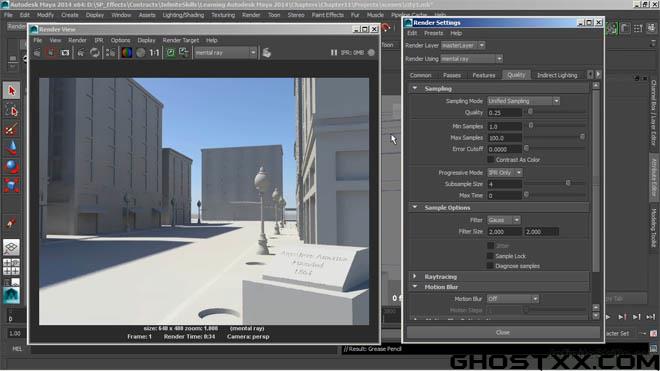Click the Close button in Render Settings
The width and height of the screenshot is (660, 371).
click(503, 332)
